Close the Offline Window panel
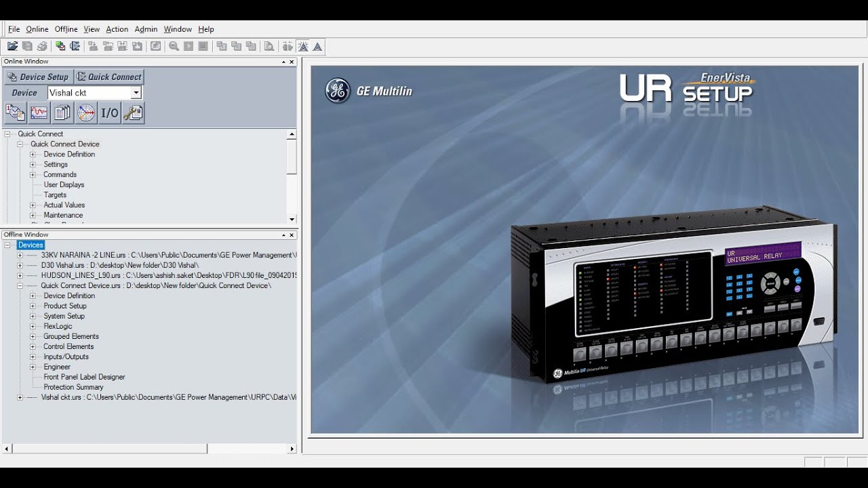The height and width of the screenshot is (488, 868). tap(292, 235)
